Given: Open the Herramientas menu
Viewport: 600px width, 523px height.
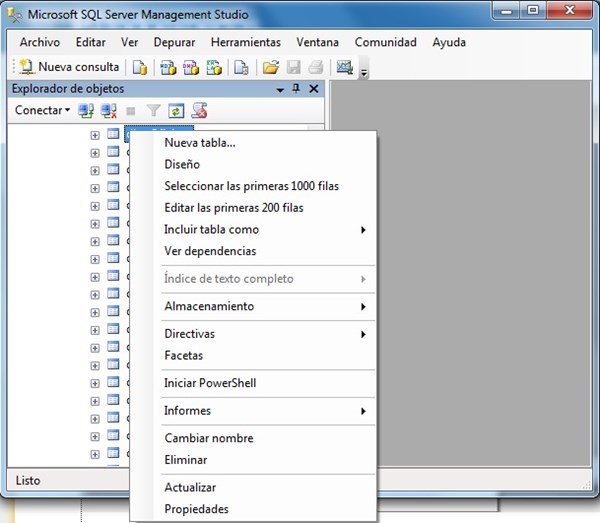Looking at the screenshot, I should click(x=247, y=43).
